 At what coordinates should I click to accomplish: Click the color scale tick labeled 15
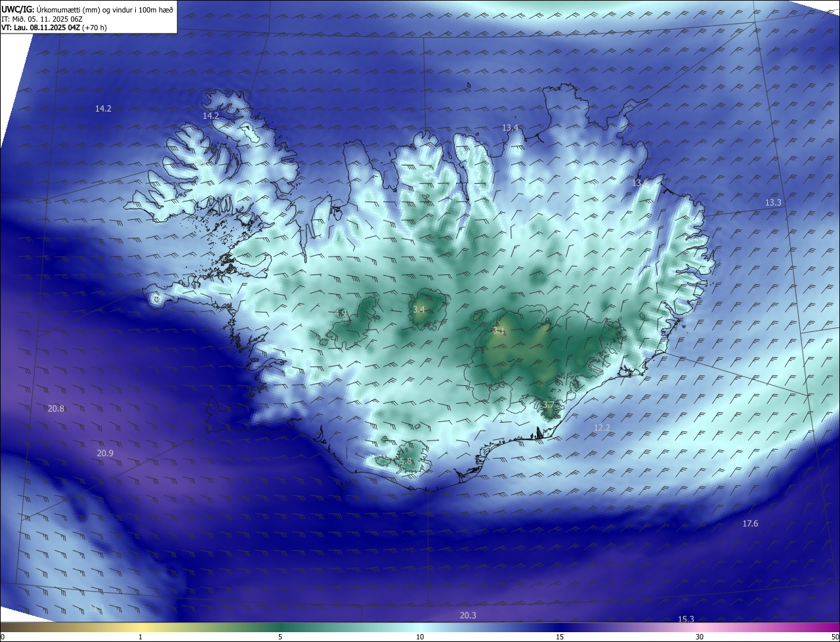click(x=560, y=637)
